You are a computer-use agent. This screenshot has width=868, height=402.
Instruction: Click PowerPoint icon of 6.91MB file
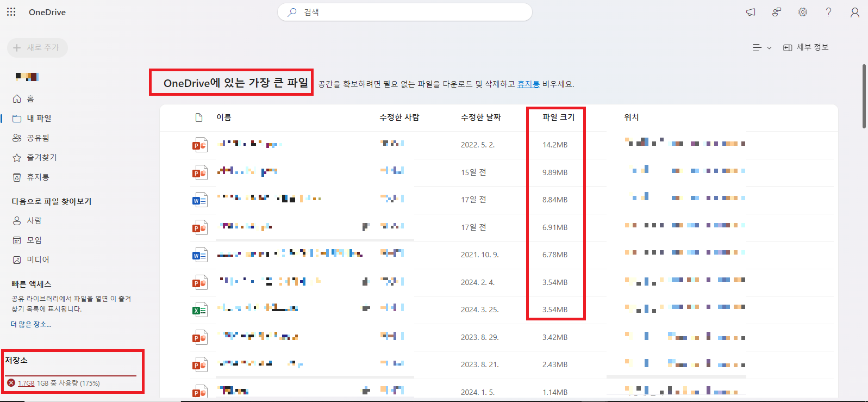[x=199, y=227]
